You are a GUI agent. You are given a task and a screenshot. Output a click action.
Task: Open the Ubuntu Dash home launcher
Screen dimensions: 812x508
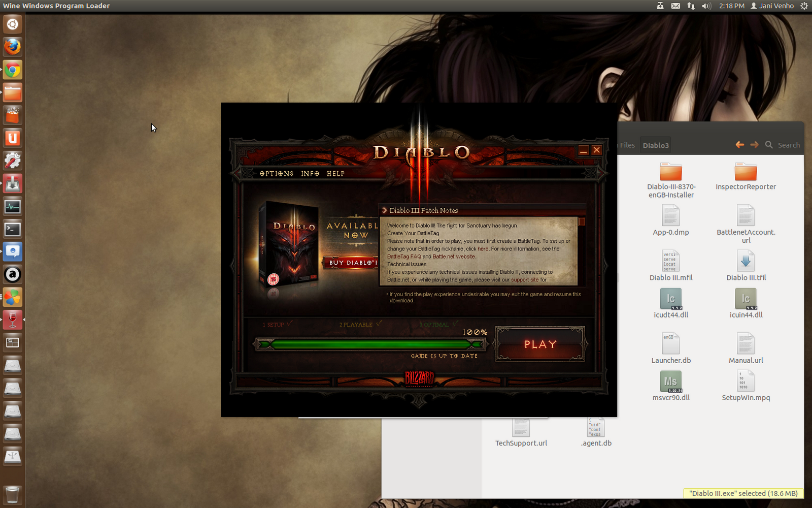tap(13, 24)
